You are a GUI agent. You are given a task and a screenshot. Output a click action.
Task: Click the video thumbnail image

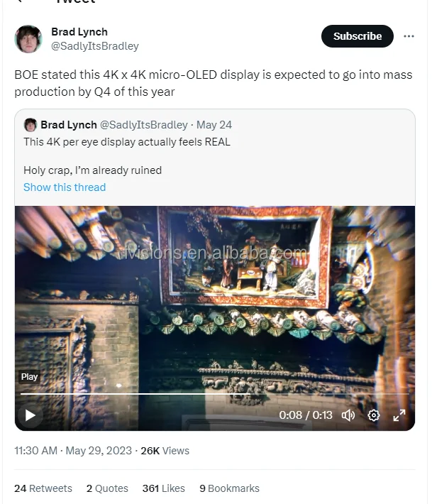214,298
